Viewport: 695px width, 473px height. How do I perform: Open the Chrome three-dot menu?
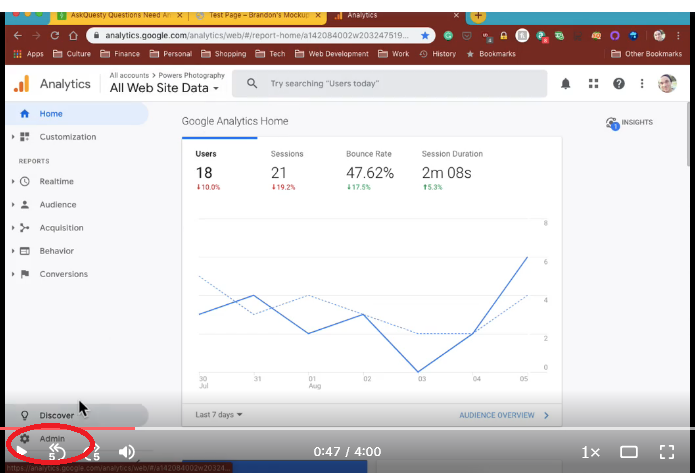tap(678, 35)
